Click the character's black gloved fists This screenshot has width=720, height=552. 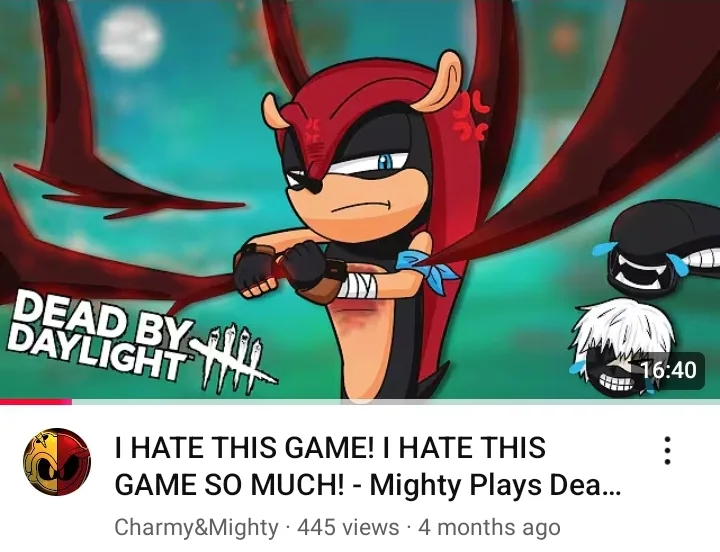282,271
